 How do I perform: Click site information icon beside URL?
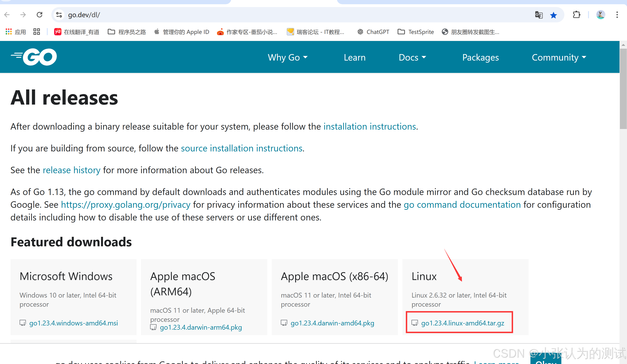click(x=59, y=15)
